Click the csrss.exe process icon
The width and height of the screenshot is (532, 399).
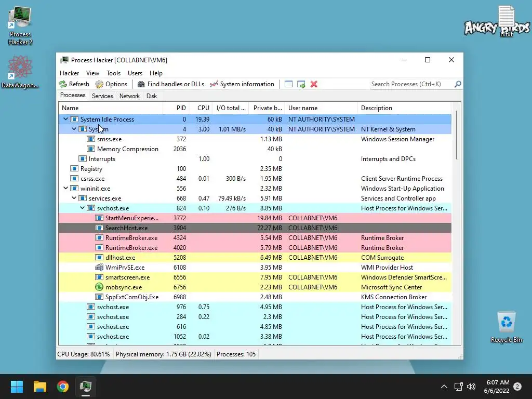tap(74, 178)
